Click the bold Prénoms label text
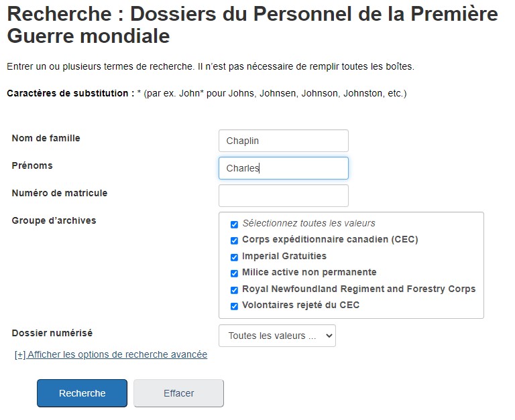The height and width of the screenshot is (420, 515). [32, 165]
